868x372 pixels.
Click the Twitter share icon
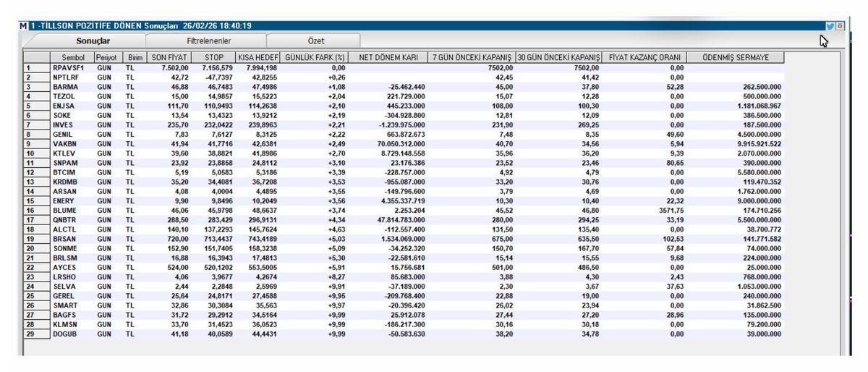830,26
